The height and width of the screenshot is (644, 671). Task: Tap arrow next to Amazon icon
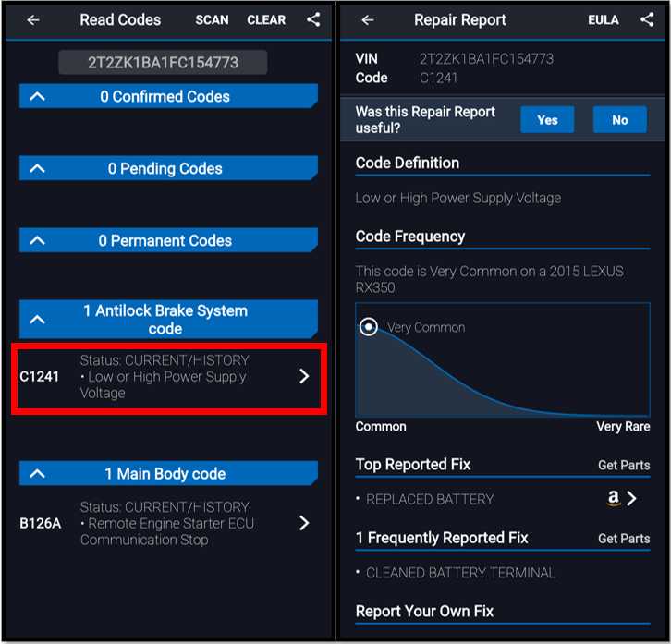coord(632,498)
